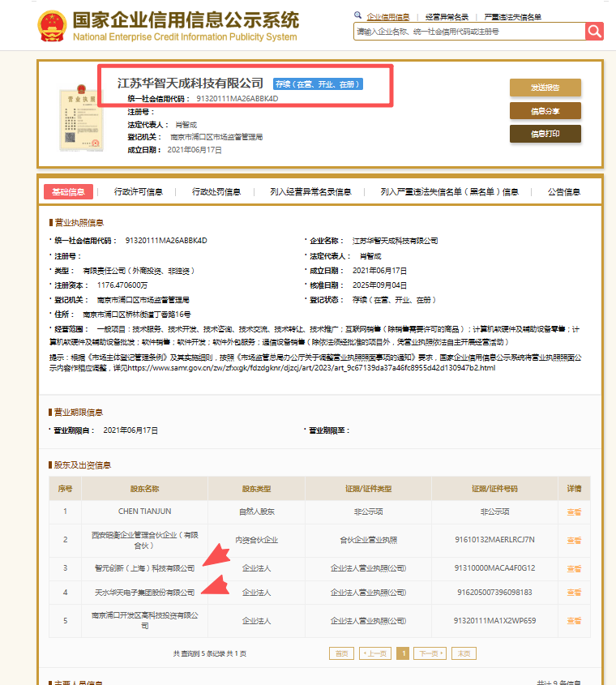The height and width of the screenshot is (685, 616).
Task: Click the 存续（在营、开业、在册）status badge
Action: coord(318,83)
